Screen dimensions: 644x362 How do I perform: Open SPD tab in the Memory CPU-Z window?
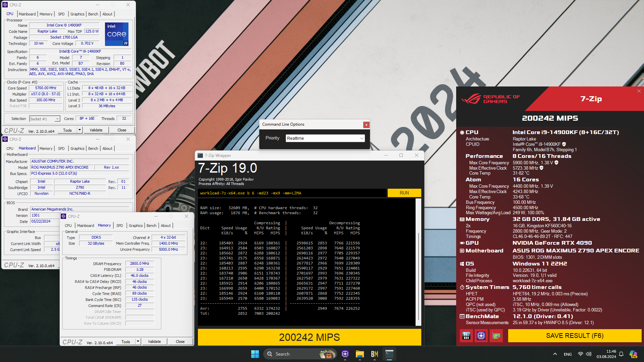pos(120,226)
